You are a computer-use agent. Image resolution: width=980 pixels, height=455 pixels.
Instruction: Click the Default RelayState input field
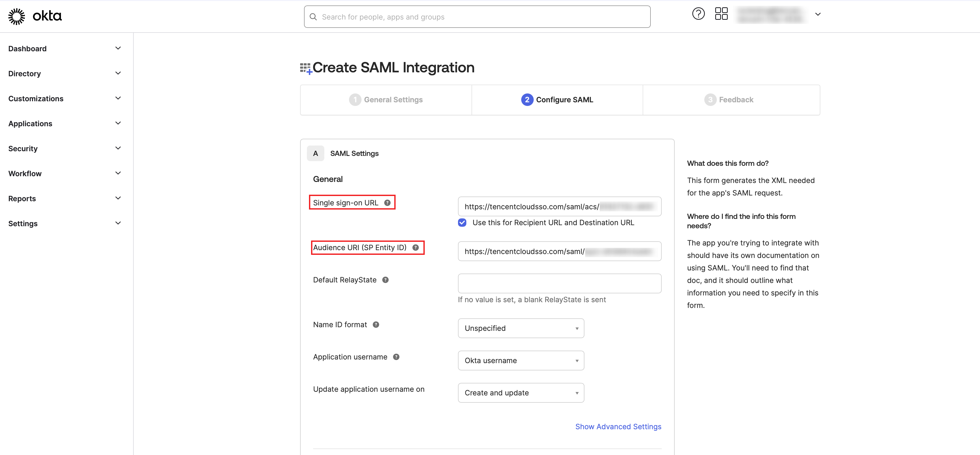pos(559,284)
